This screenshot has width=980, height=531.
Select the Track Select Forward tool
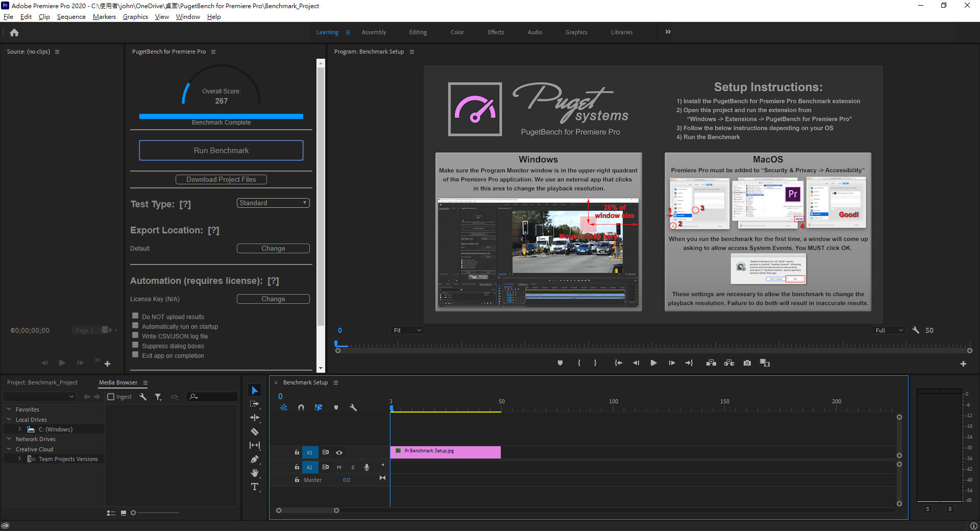click(x=255, y=404)
